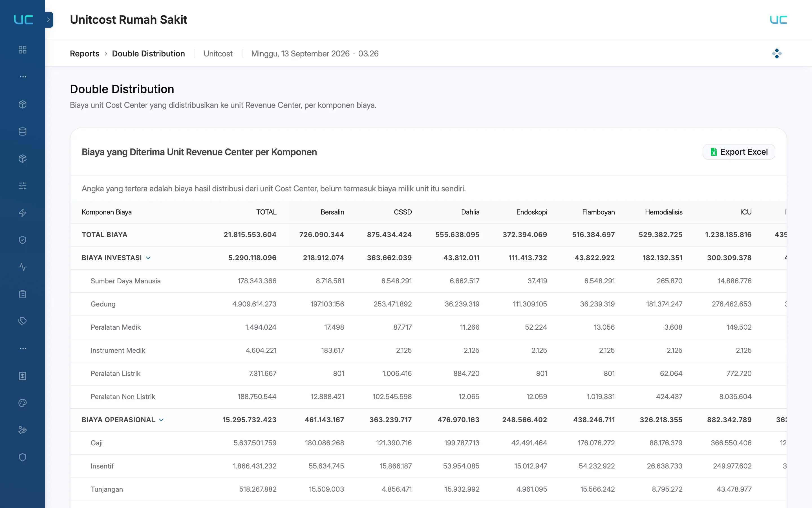Click the color palette sidebar icon
Image resolution: width=812 pixels, height=508 pixels.
pyautogui.click(x=23, y=403)
